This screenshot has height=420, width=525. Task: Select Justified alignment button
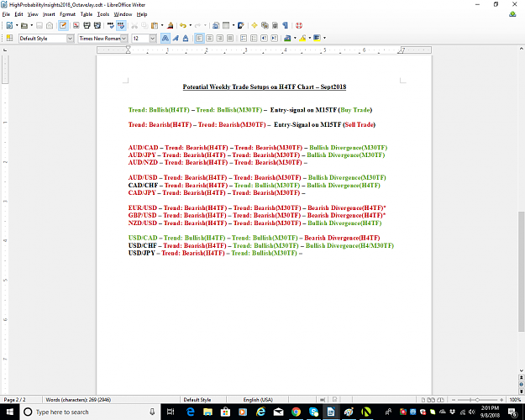tap(230, 38)
